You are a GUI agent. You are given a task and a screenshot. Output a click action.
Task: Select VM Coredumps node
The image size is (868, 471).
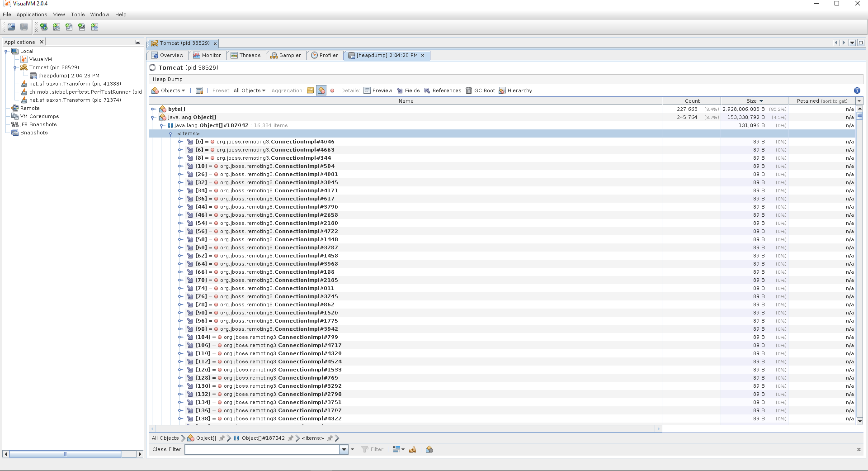[39, 116]
